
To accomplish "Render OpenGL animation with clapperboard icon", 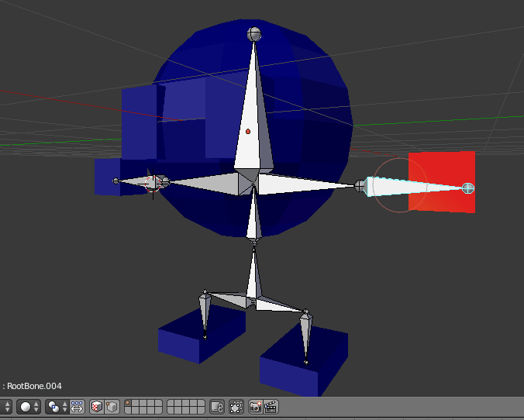I will pos(271,407).
